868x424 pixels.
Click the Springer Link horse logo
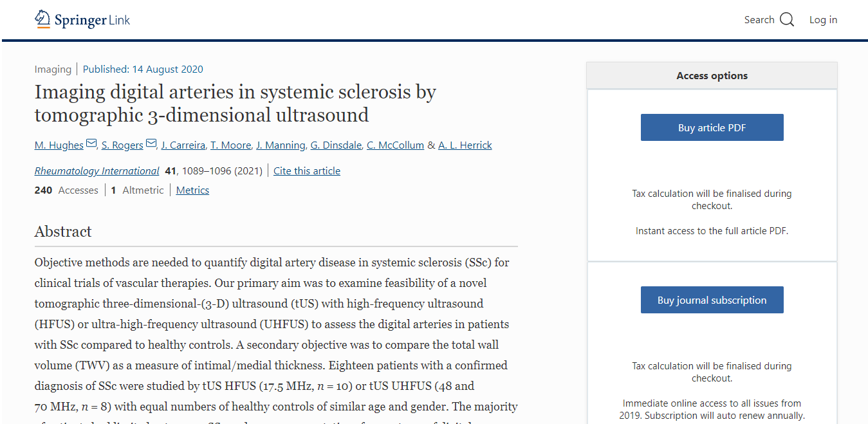42,19
